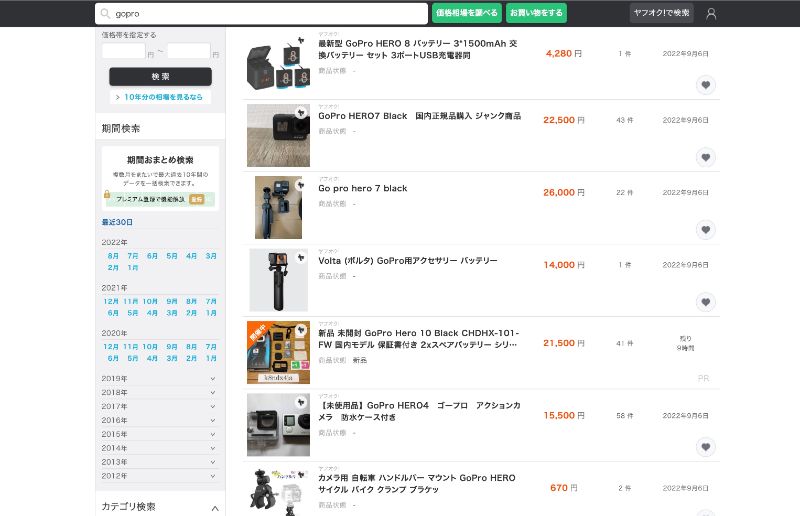This screenshot has width=800, height=516.
Task: Select 1月 under 2020年
Action: [211, 358]
